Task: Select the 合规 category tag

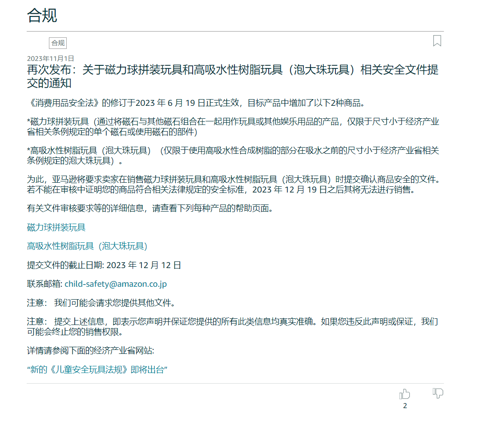Action: click(x=58, y=43)
